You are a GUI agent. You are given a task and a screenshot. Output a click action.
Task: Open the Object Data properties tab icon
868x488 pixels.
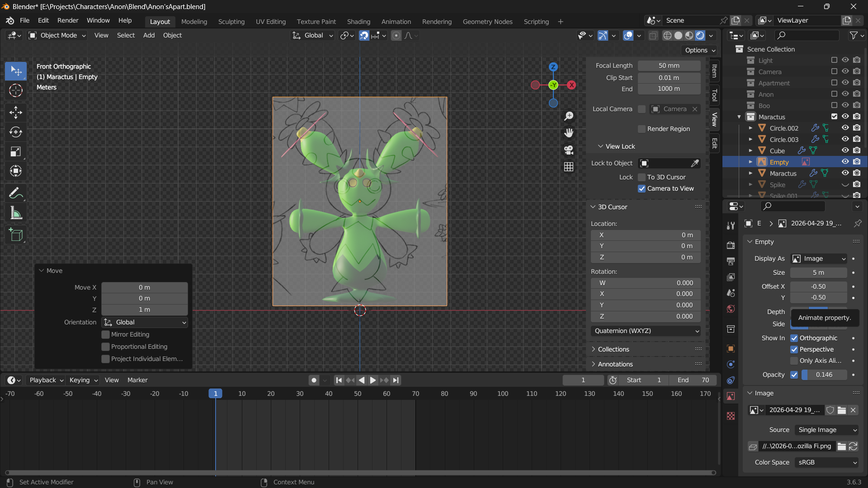coord(731,396)
